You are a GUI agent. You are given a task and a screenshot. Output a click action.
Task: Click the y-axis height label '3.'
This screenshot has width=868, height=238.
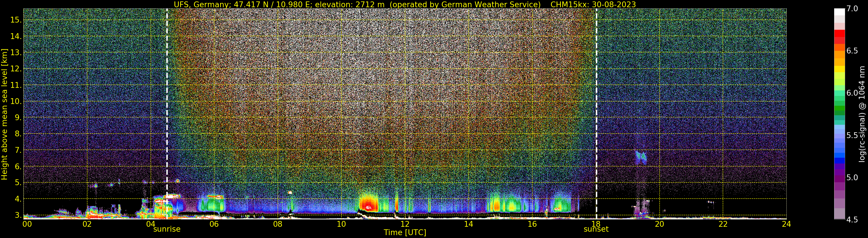click(18, 215)
